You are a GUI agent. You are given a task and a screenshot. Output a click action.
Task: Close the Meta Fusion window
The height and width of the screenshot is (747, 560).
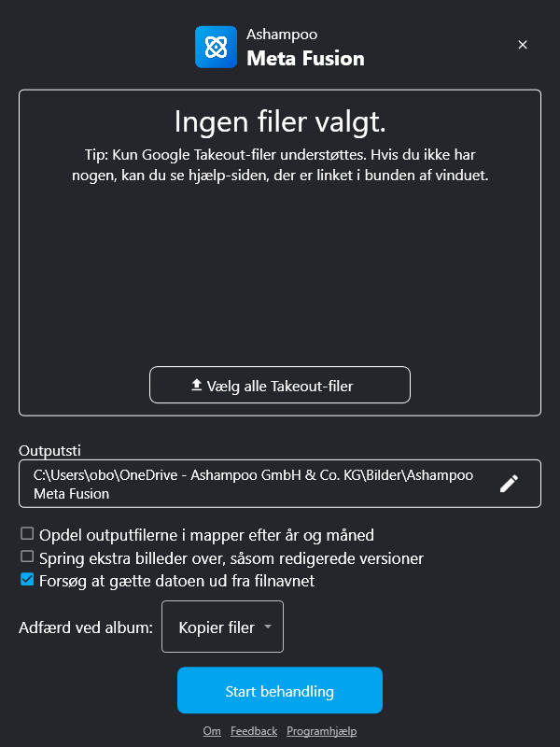tap(523, 45)
